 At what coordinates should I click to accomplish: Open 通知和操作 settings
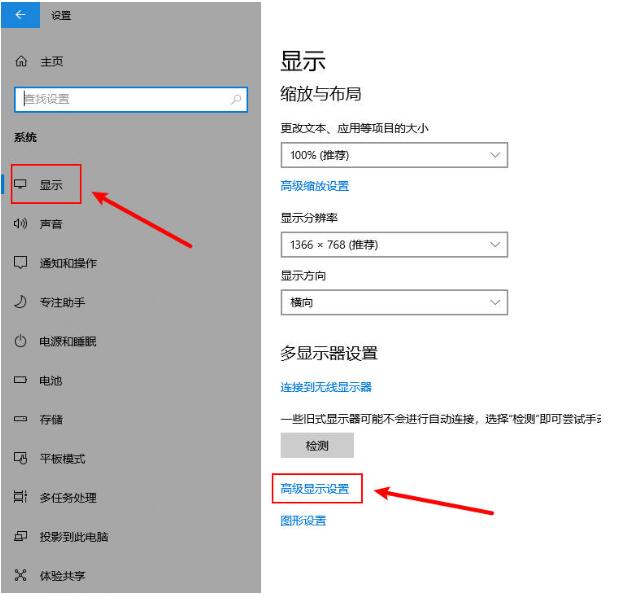(x=68, y=263)
